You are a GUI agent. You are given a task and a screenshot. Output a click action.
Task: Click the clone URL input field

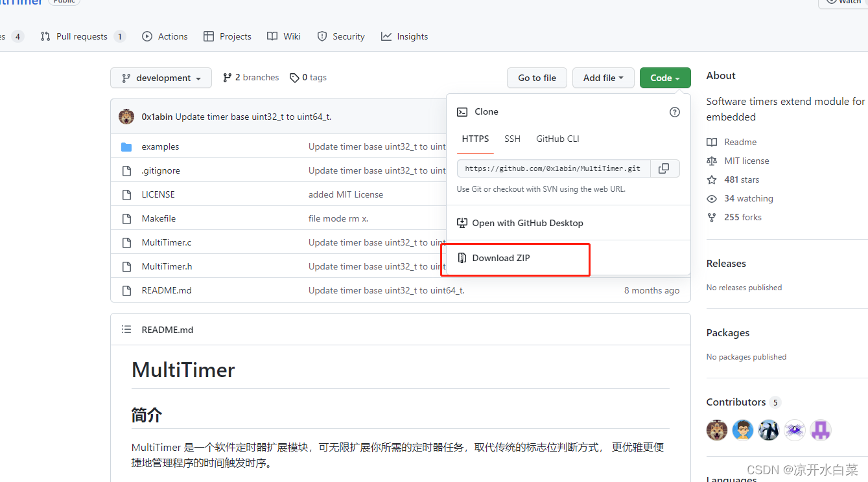[x=553, y=168]
